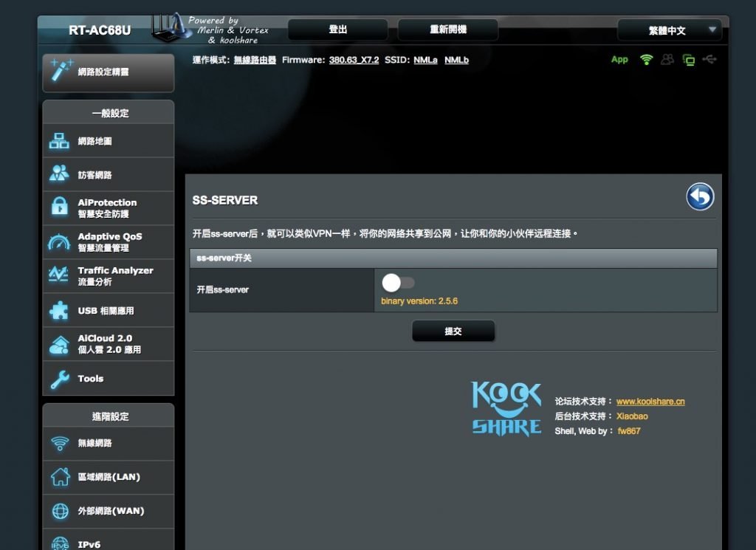Image resolution: width=756 pixels, height=550 pixels.
Task: Open the 外部網路(WAN) globe icon
Action: [x=61, y=511]
